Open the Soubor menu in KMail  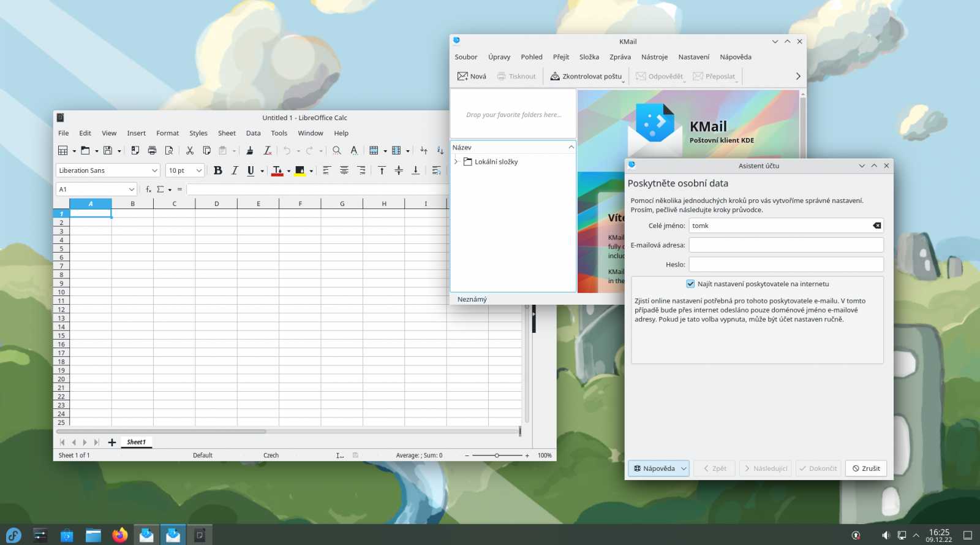coord(466,57)
